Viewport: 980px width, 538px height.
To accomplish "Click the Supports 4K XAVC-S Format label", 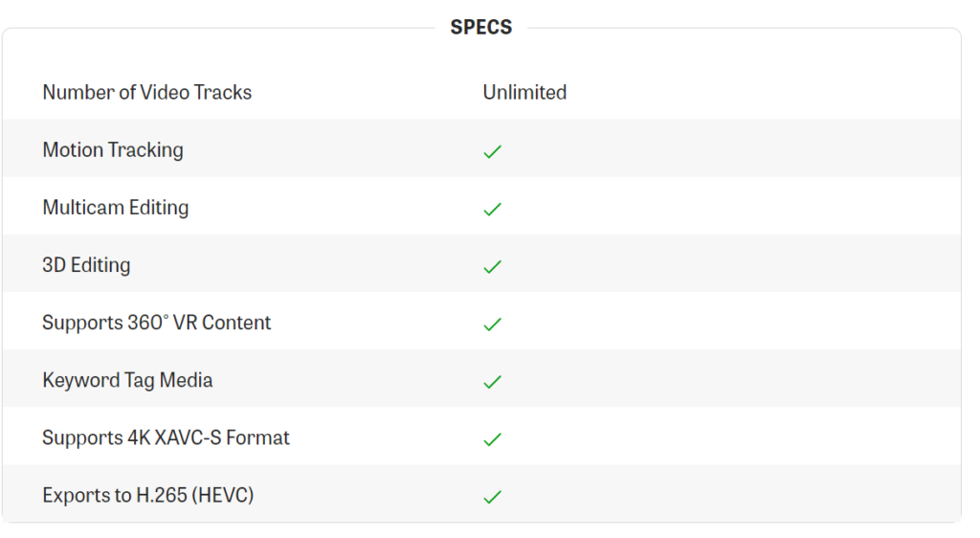I will (166, 437).
